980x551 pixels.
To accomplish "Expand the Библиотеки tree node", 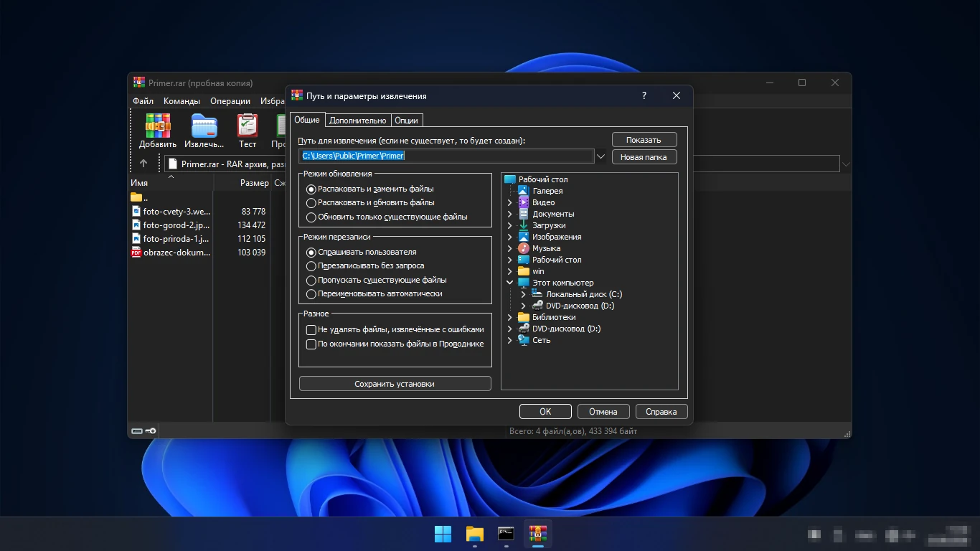I will (x=510, y=317).
